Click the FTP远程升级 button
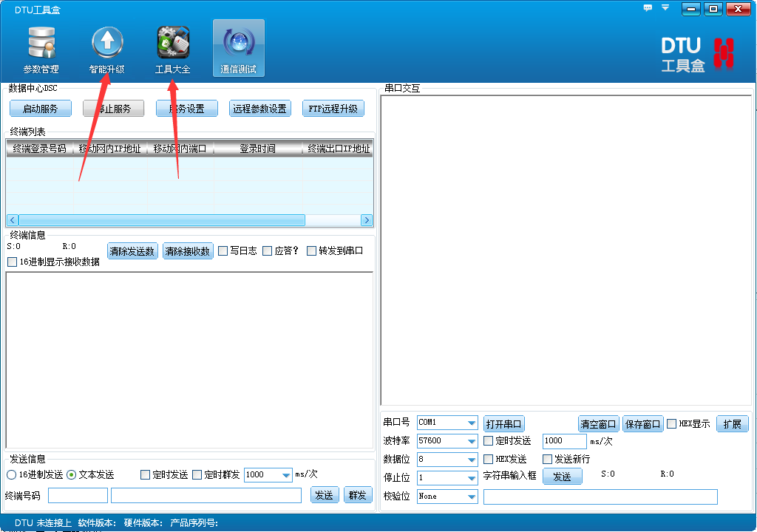The width and height of the screenshot is (757, 532). [333, 109]
